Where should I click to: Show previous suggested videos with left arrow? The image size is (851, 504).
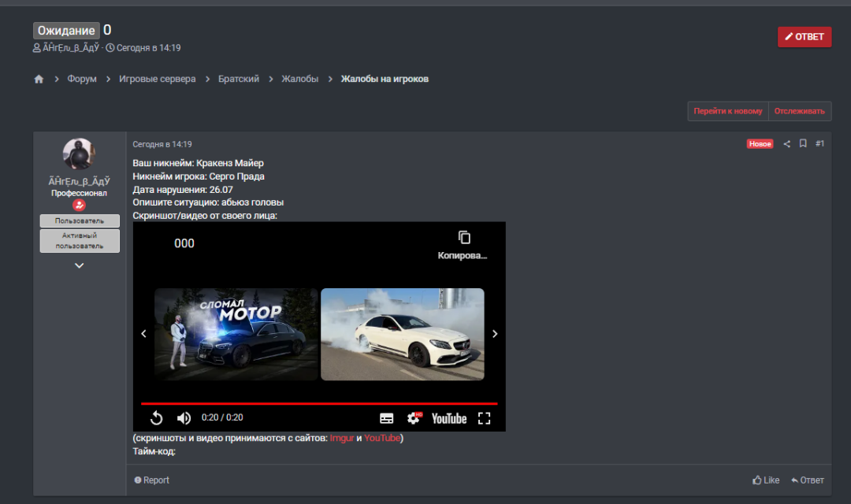(144, 334)
